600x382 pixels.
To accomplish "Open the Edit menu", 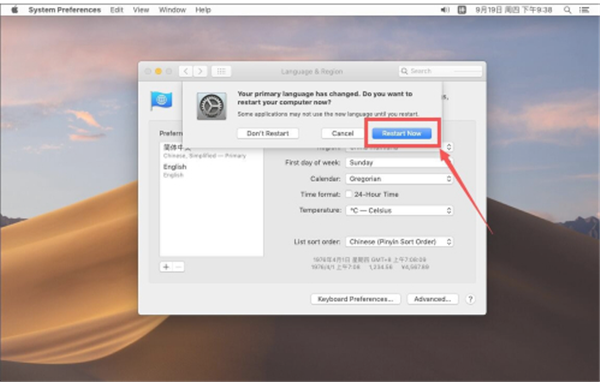I will (x=117, y=10).
